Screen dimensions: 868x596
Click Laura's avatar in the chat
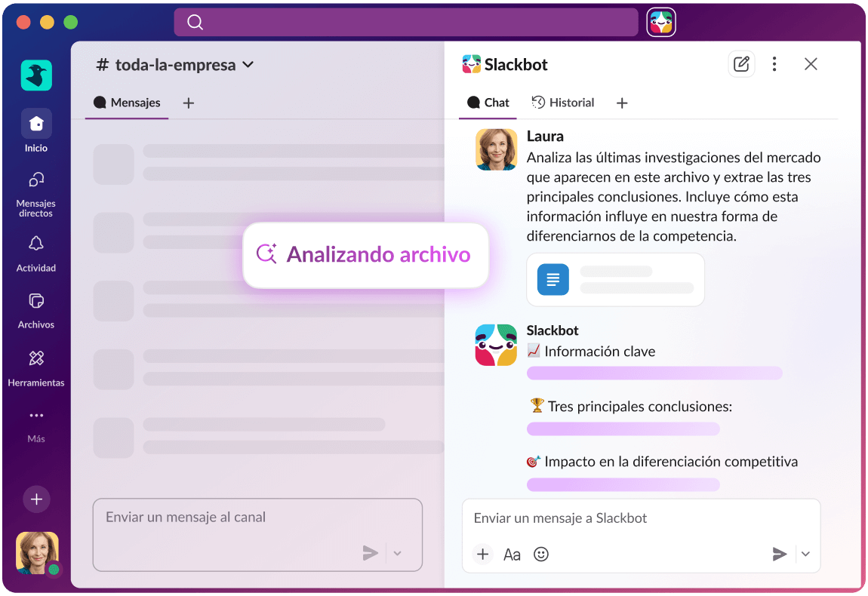(497, 149)
